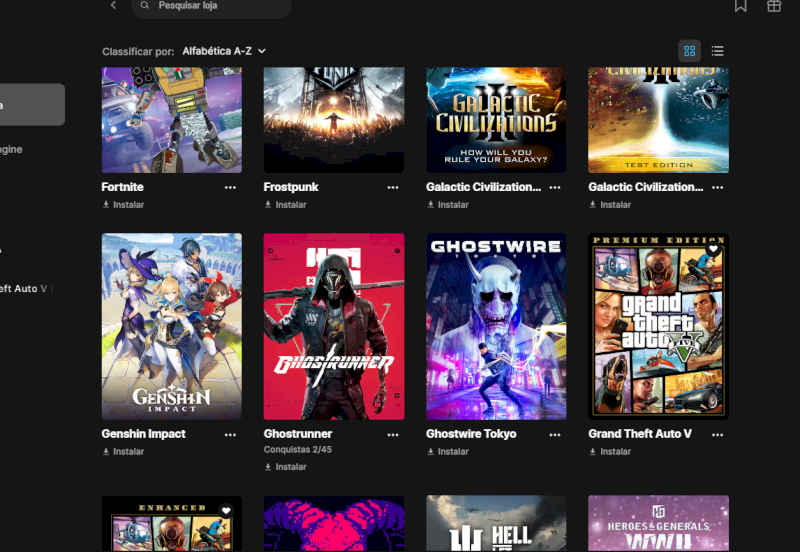Toggle favorite heart on GTA V Premium cover

click(x=713, y=249)
